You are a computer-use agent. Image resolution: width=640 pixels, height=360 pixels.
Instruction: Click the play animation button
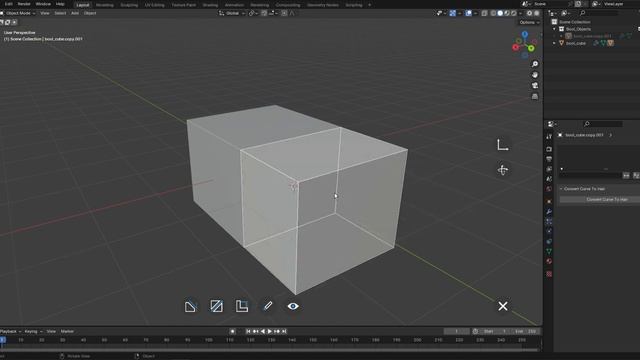click(270, 331)
